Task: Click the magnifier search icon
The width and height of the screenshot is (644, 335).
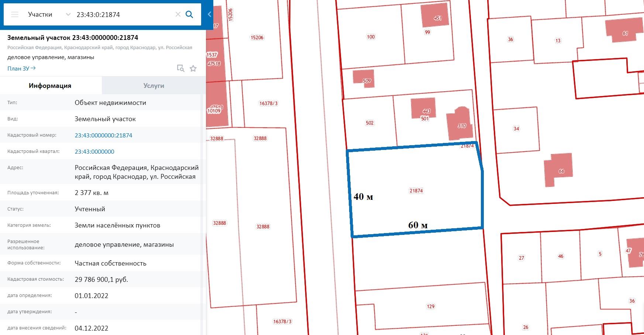Action: click(x=189, y=15)
